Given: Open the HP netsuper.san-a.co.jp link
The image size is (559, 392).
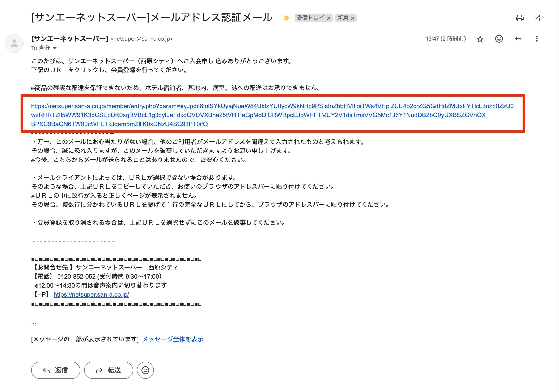Looking at the screenshot, I should pyautogui.click(x=91, y=294).
